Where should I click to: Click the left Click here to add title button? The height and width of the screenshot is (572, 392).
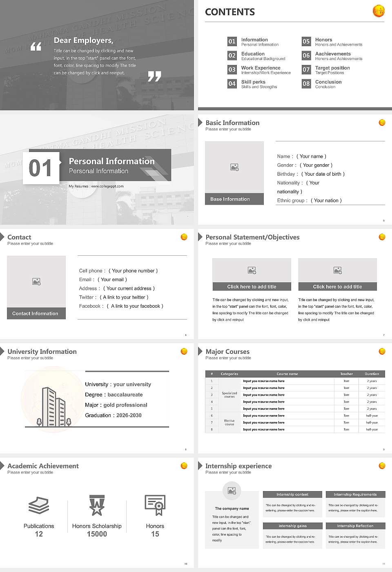[252, 286]
